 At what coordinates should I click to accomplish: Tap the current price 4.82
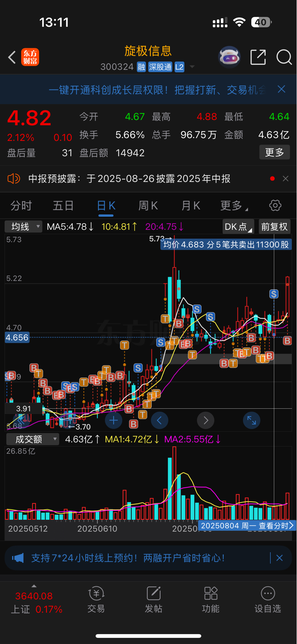pos(29,118)
